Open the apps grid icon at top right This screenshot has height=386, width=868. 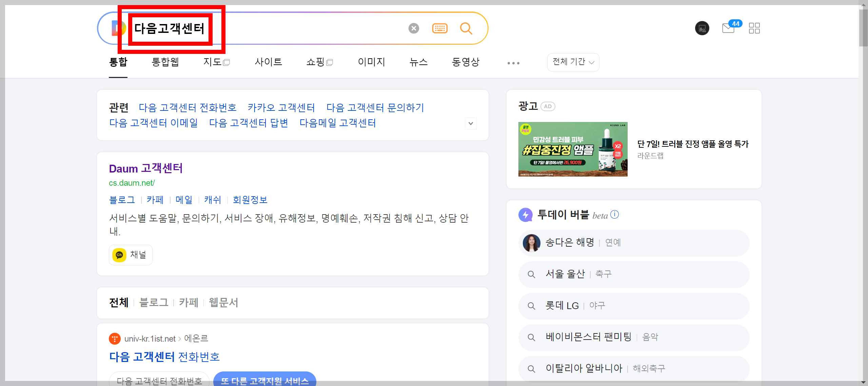(x=754, y=28)
